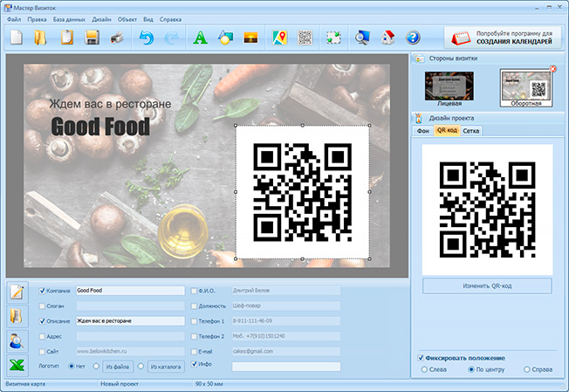Viewport: 569px width, 392px height.
Task: Open the edit data pencil panel
Action: click(x=17, y=292)
